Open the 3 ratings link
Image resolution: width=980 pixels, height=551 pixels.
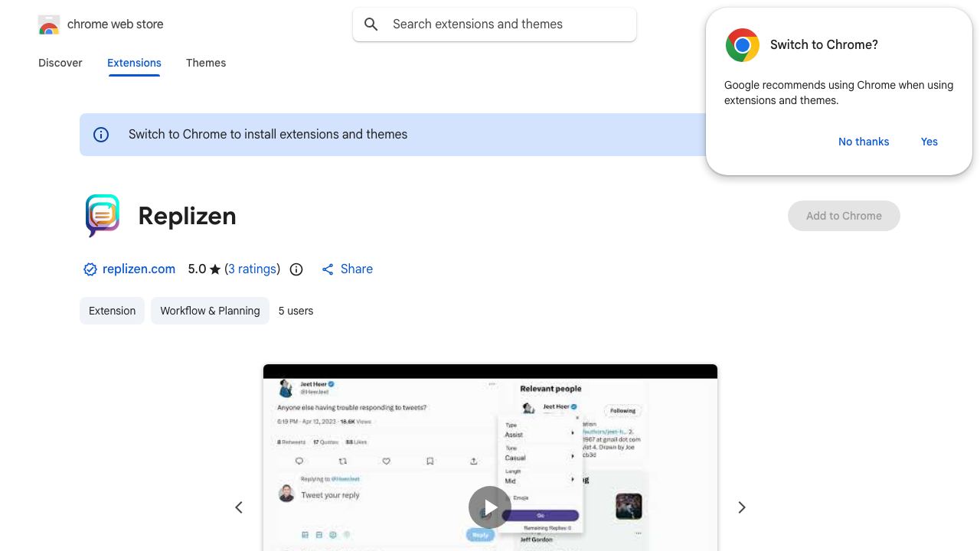coord(253,269)
